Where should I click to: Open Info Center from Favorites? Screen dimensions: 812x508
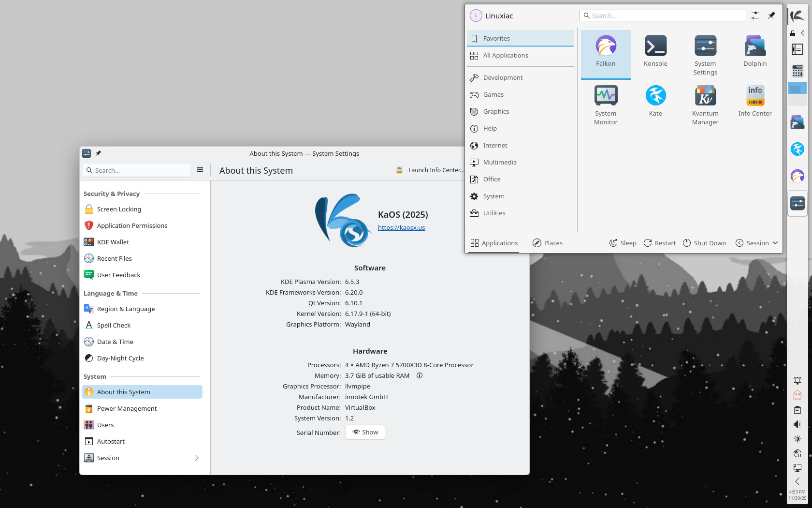pyautogui.click(x=754, y=101)
